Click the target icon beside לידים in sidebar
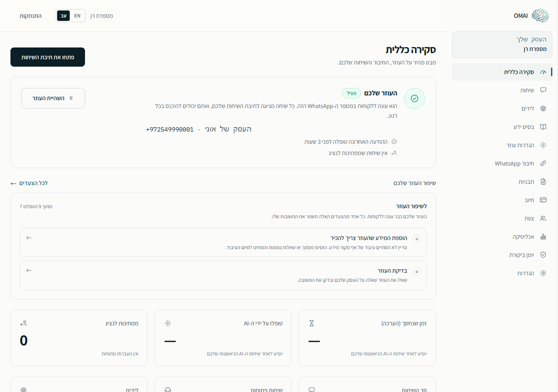Viewport: 558px width, 392px height. [543, 108]
